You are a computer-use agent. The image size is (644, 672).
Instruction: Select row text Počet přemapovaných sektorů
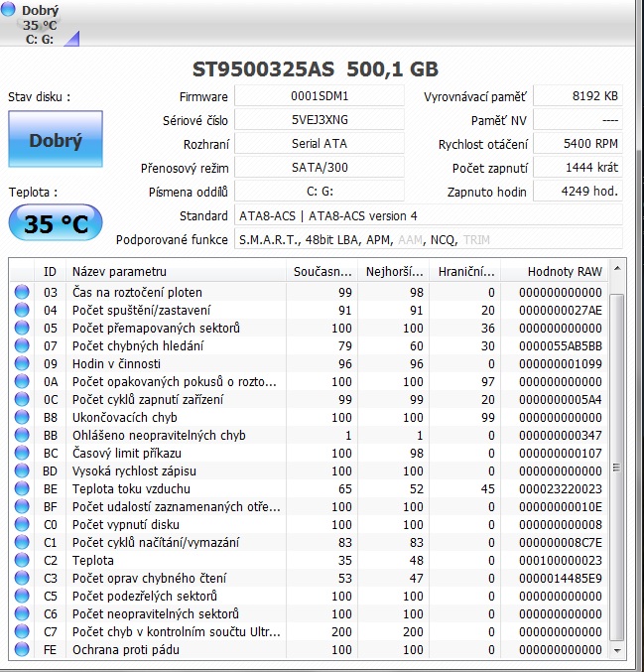[x=156, y=329]
